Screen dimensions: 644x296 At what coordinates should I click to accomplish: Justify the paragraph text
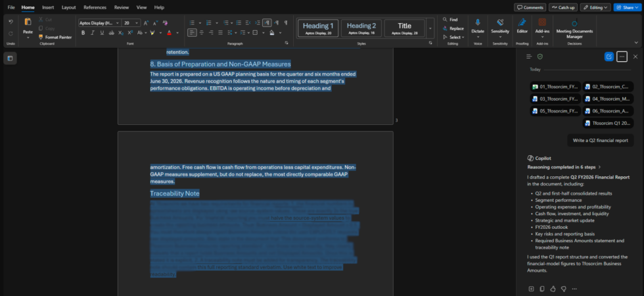(220, 32)
